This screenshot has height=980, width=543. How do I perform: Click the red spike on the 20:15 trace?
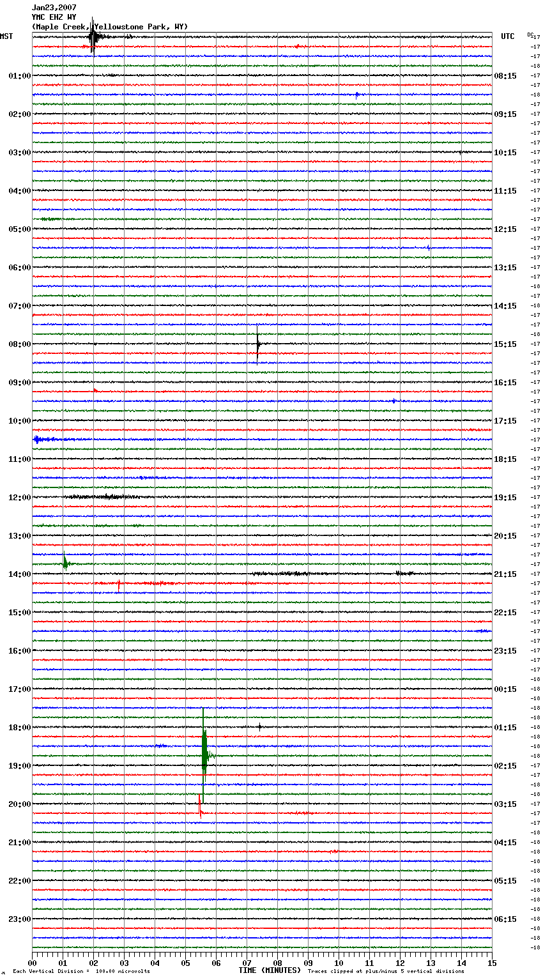coord(200,806)
